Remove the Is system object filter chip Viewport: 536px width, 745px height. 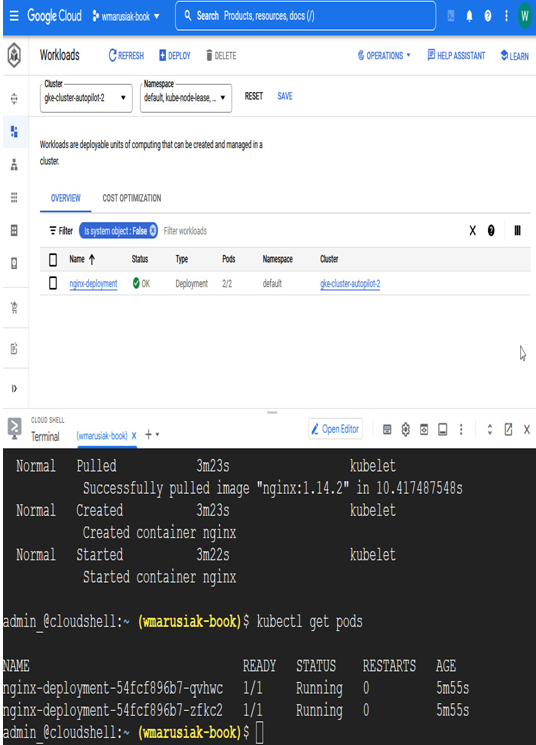153,231
